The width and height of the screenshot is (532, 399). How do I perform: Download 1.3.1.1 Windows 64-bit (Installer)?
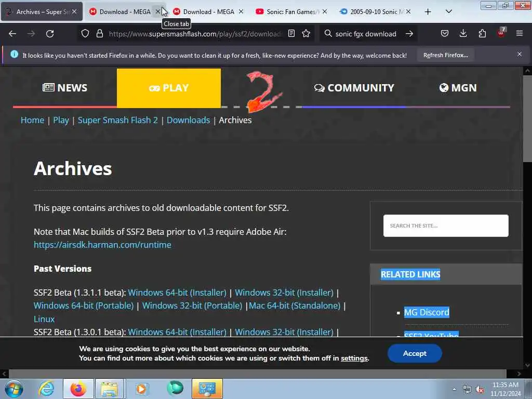(x=177, y=292)
